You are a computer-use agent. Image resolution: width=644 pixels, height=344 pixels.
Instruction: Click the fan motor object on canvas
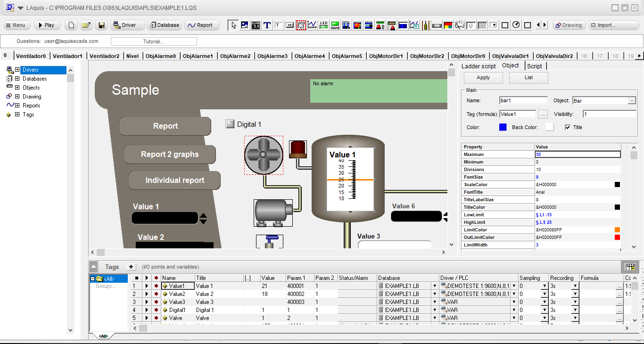[264, 155]
